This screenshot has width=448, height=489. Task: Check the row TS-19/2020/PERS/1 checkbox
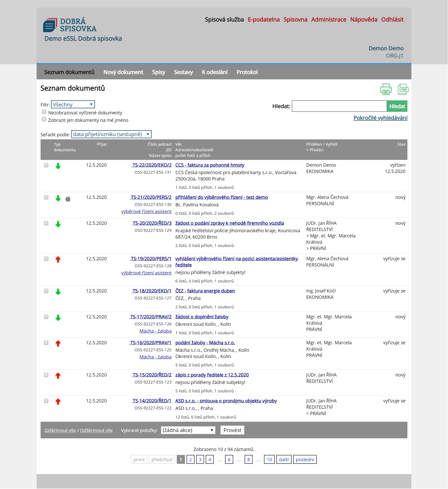coord(46,259)
